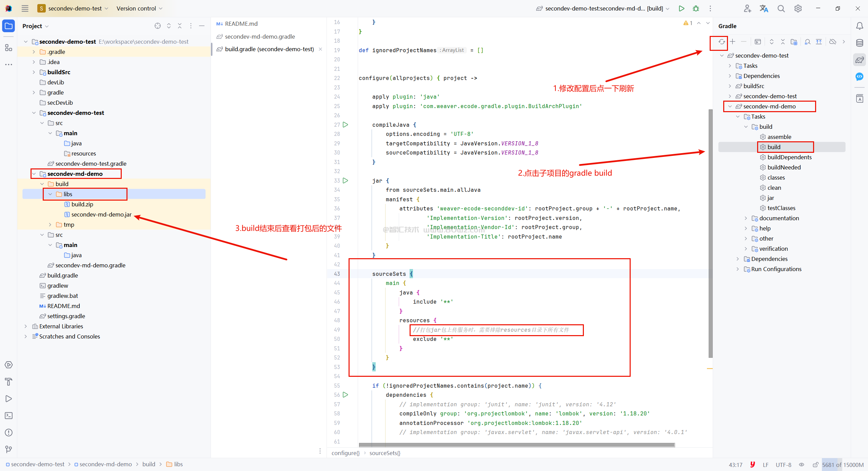Viewport: 868px width, 471px height.
Task: Click the Gradle reload projects icon
Action: click(722, 42)
